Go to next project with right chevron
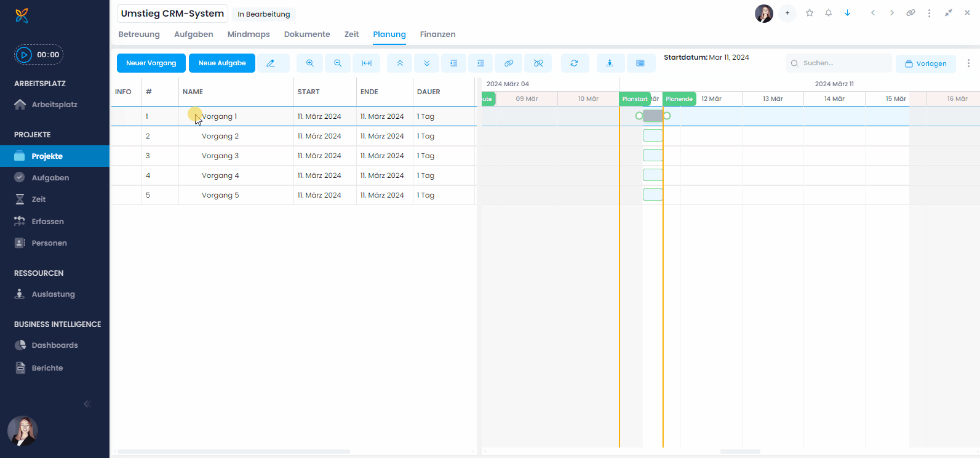 (891, 13)
